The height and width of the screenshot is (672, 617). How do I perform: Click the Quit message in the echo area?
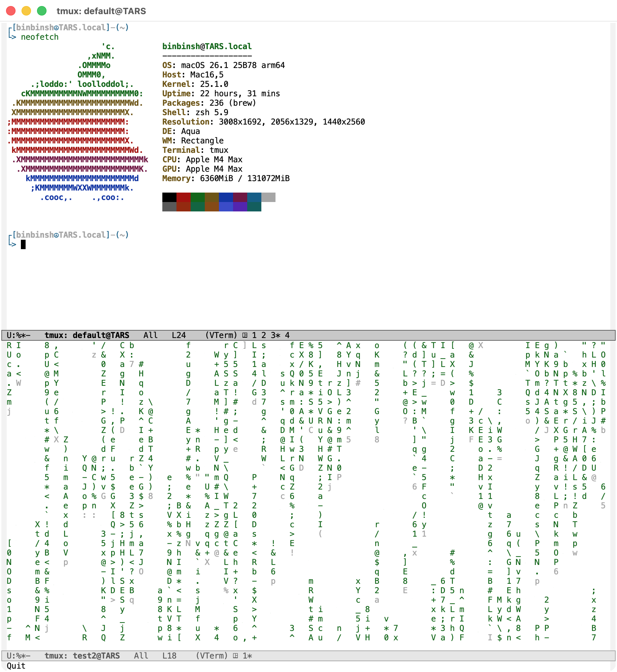click(x=16, y=666)
